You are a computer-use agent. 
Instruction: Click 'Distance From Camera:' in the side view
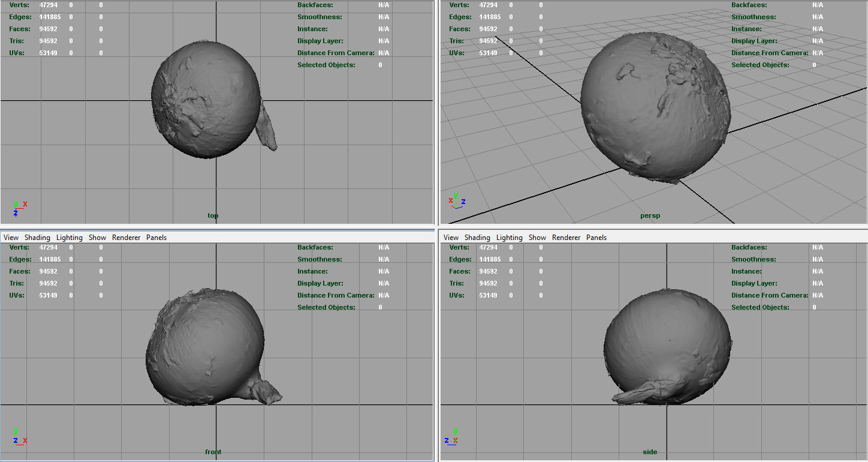point(770,295)
